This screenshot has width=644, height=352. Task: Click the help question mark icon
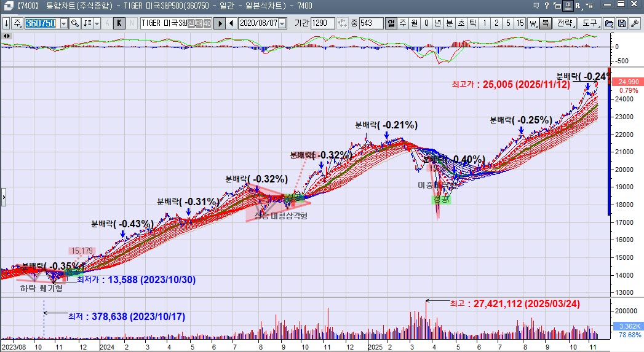547,6
